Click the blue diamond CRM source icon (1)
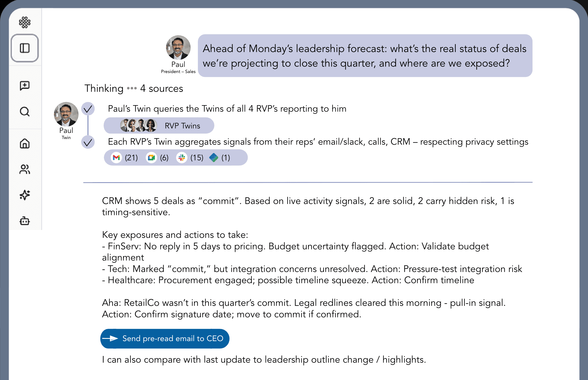This screenshot has width=588, height=380. click(x=214, y=158)
